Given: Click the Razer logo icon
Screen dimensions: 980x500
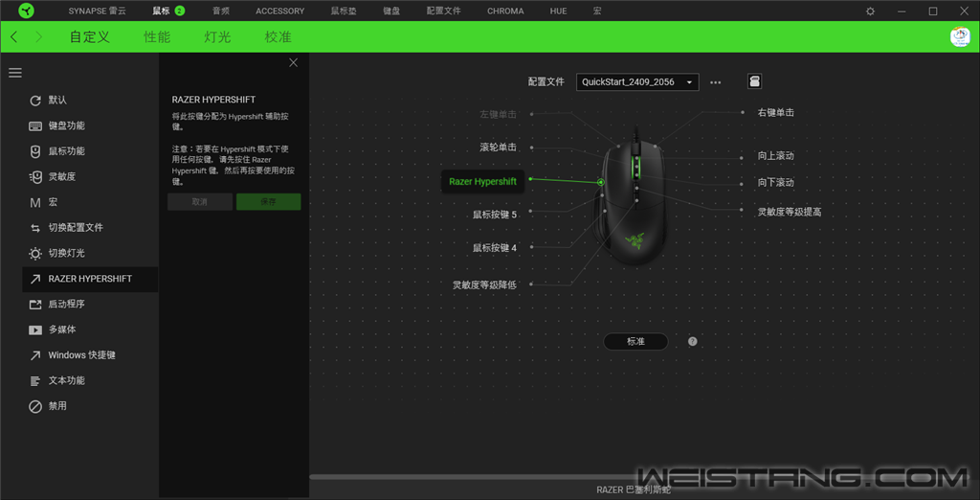Looking at the screenshot, I should pyautogui.click(x=27, y=11).
